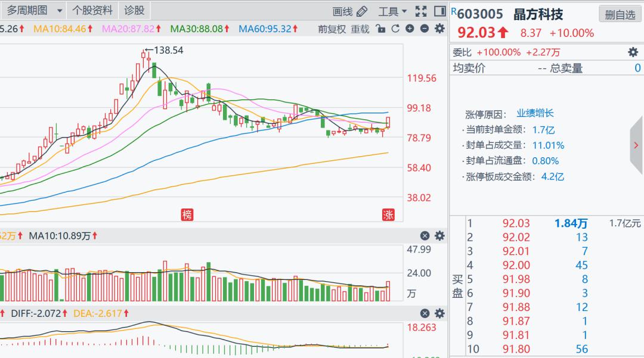Click the 委比 +100.00% value
The width and height of the screenshot is (644, 358).
[498, 52]
